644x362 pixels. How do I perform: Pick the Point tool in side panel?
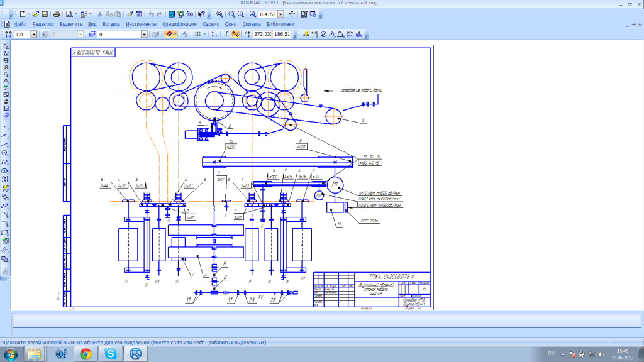click(5, 127)
